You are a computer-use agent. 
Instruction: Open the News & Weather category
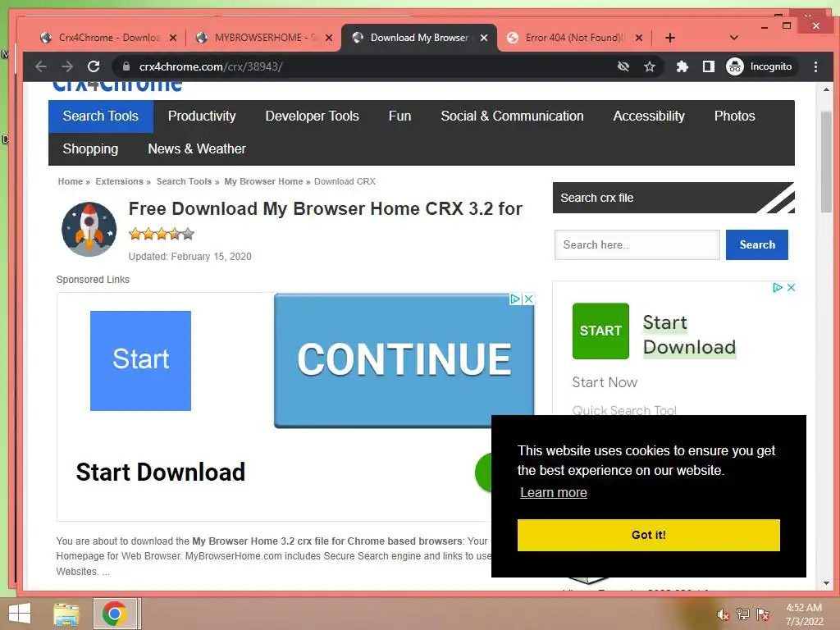(x=197, y=149)
